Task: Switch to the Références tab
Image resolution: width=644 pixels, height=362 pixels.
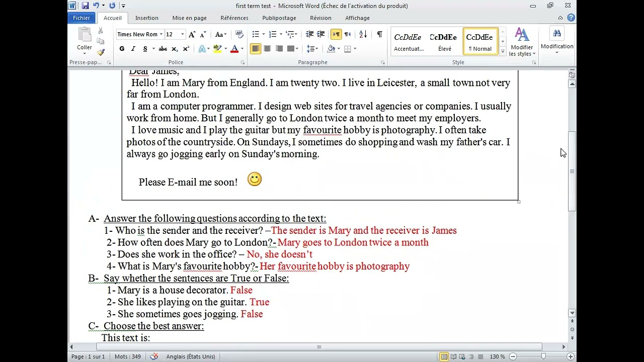Action: pyautogui.click(x=234, y=18)
